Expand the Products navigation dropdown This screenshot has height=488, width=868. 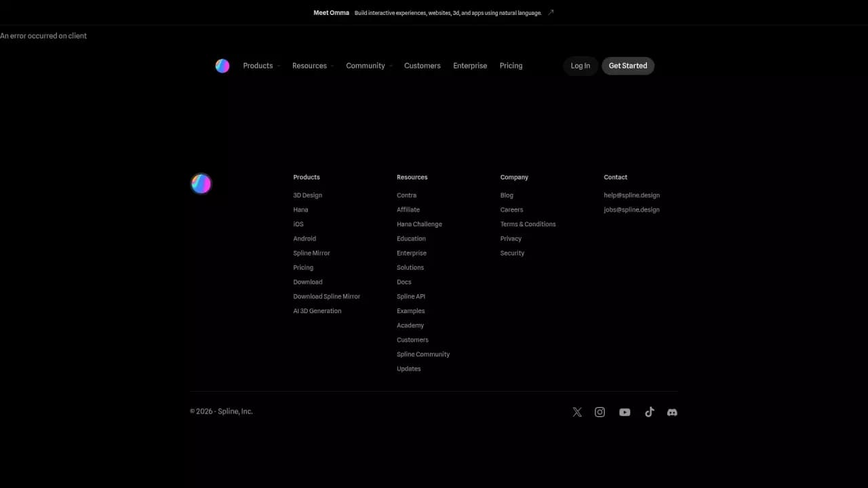[262, 66]
